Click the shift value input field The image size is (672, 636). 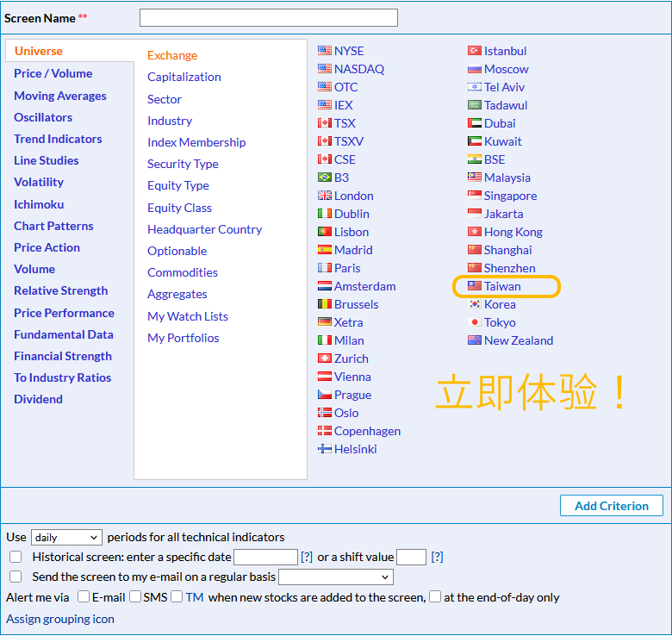coord(412,557)
